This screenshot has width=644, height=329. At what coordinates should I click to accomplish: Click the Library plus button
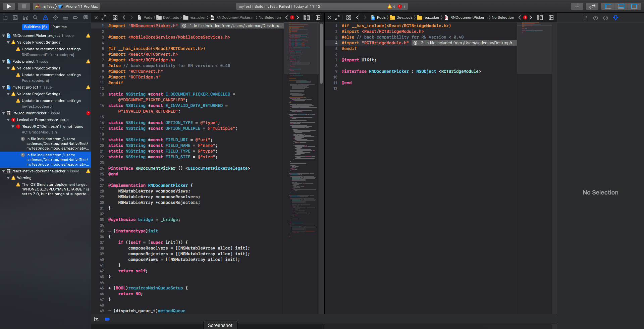pos(577,6)
